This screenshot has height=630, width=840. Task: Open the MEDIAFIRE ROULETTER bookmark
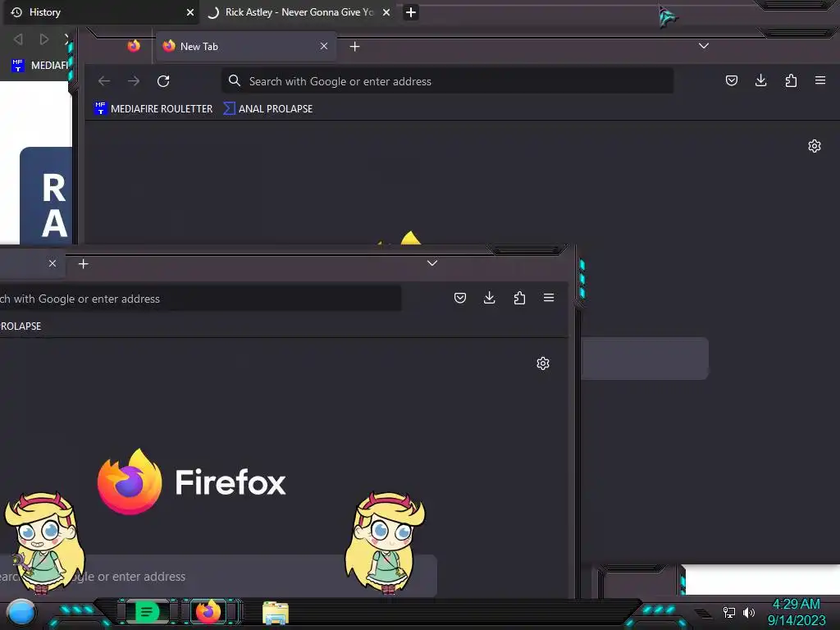[x=153, y=109]
